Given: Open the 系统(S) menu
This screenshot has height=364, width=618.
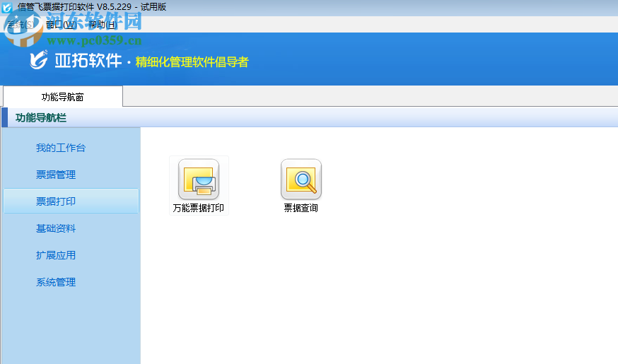Looking at the screenshot, I should 21,25.
